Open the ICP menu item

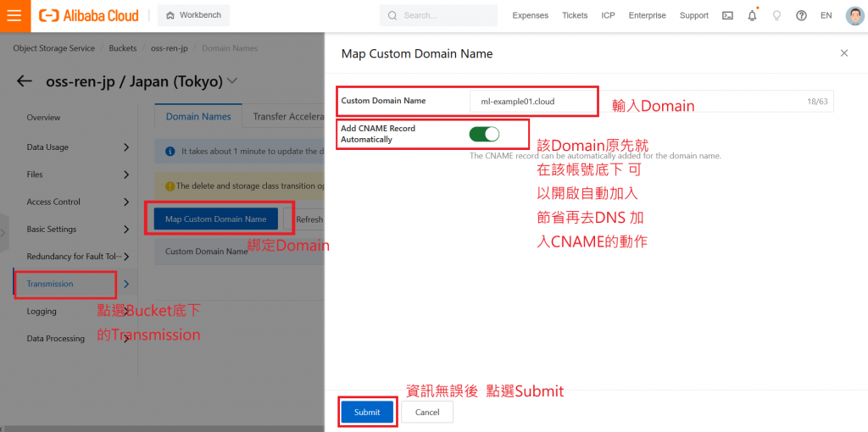608,15
